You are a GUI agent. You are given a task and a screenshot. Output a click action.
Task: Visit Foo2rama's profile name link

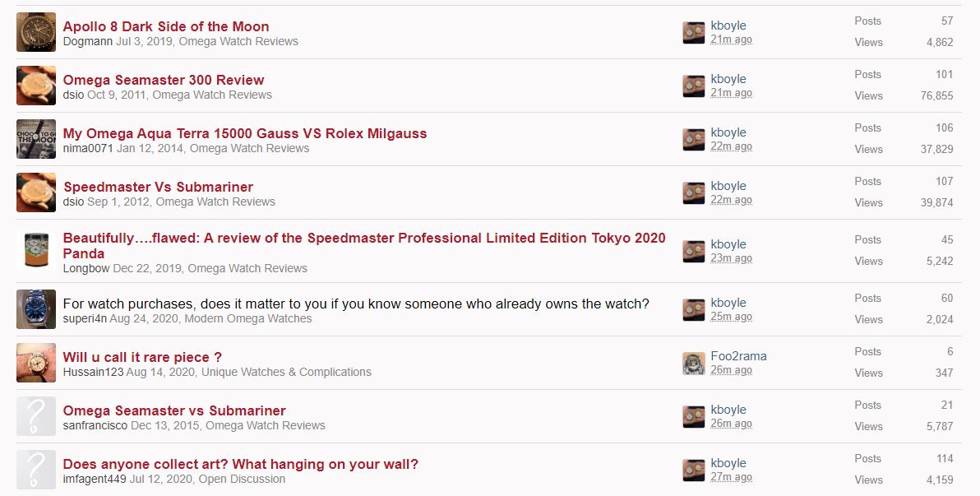[739, 356]
